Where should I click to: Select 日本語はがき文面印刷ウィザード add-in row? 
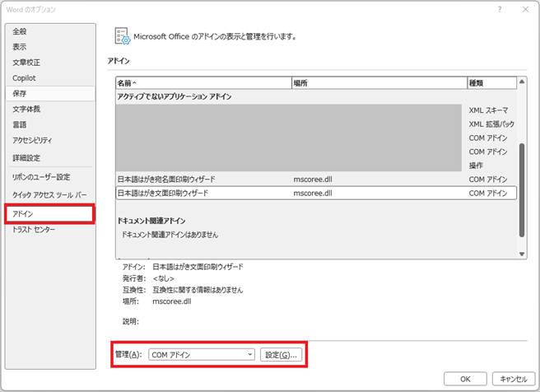pyautogui.click(x=316, y=194)
